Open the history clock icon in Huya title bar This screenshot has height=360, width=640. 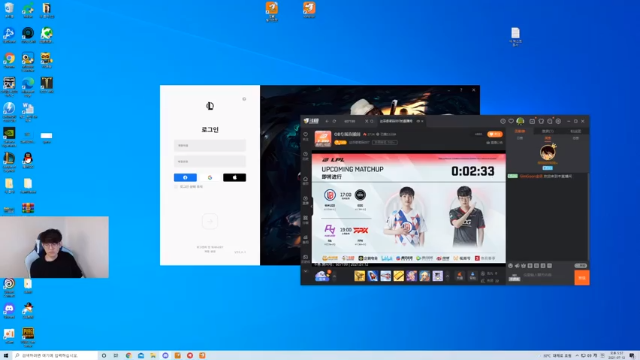(x=503, y=121)
